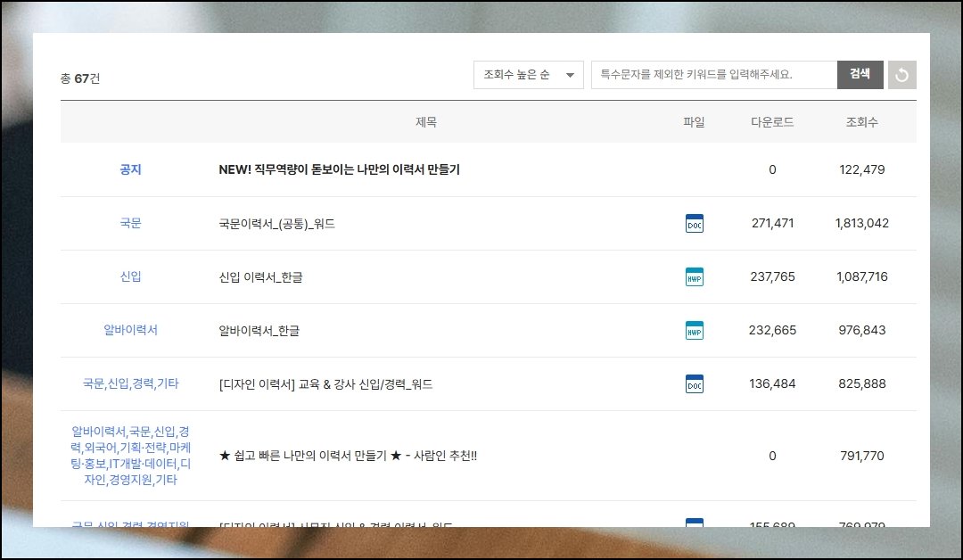This screenshot has height=560, width=963.
Task: Click the 검색 search button
Action: coord(860,75)
